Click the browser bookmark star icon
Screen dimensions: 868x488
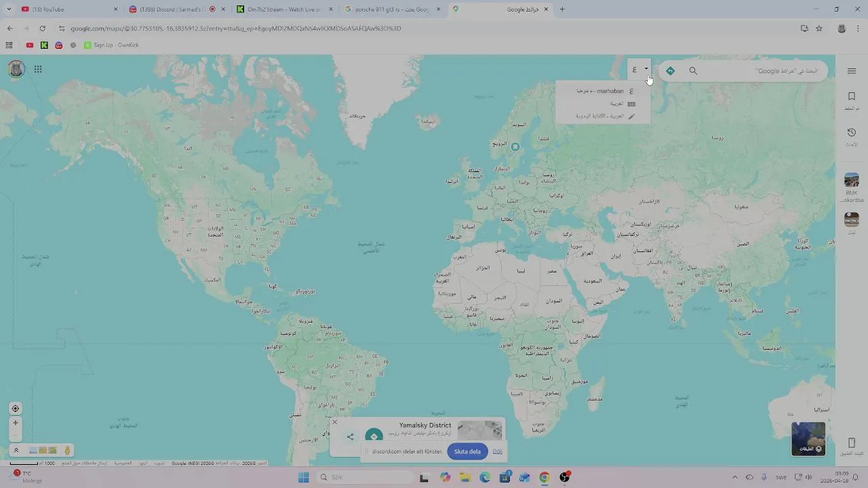(819, 28)
